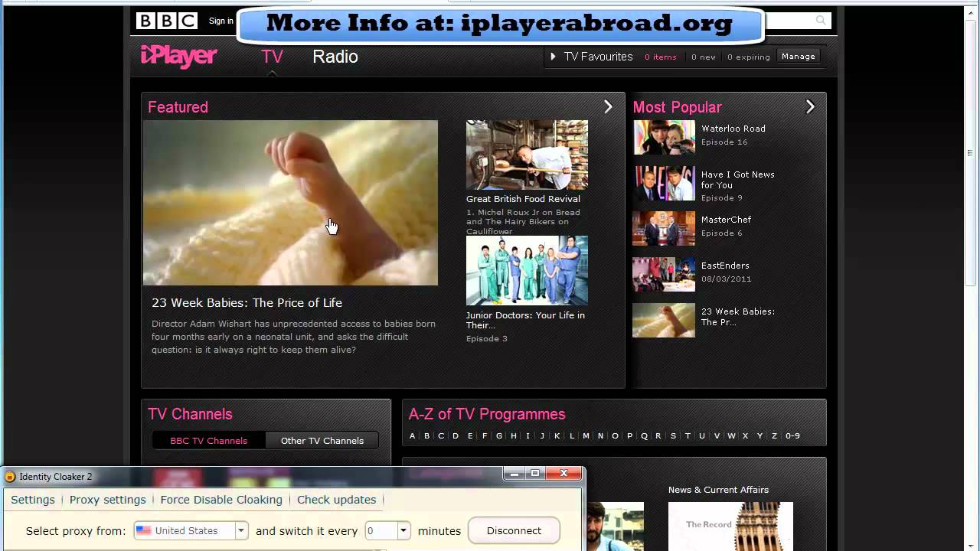
Task: Click 0 new favourites count
Action: 704,57
